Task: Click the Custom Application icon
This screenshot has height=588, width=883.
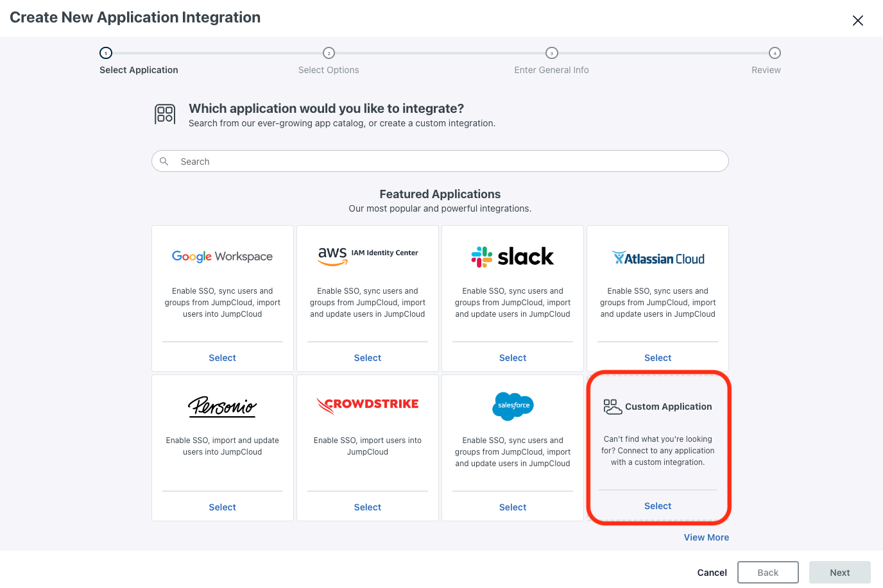Action: point(612,407)
